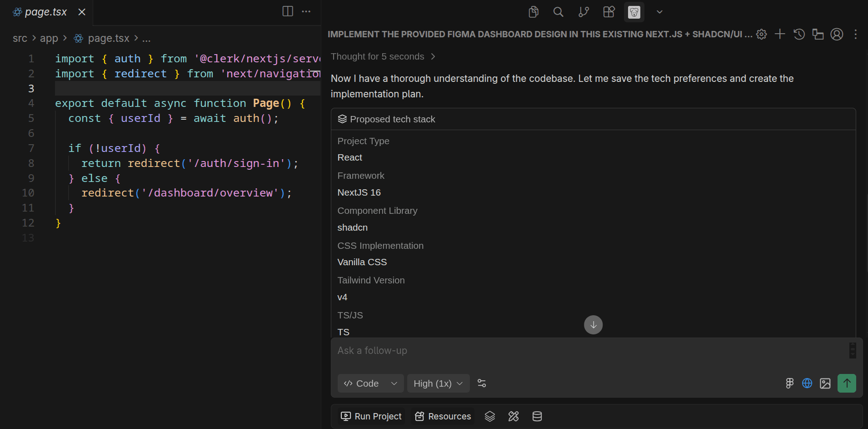Open the Source Control branch icon
The width and height of the screenshot is (868, 429).
pyautogui.click(x=584, y=12)
